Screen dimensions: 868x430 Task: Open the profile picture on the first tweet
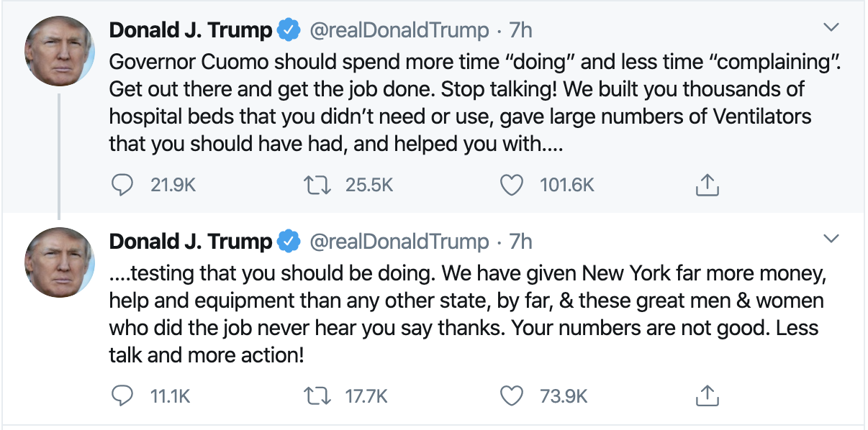pos(60,50)
